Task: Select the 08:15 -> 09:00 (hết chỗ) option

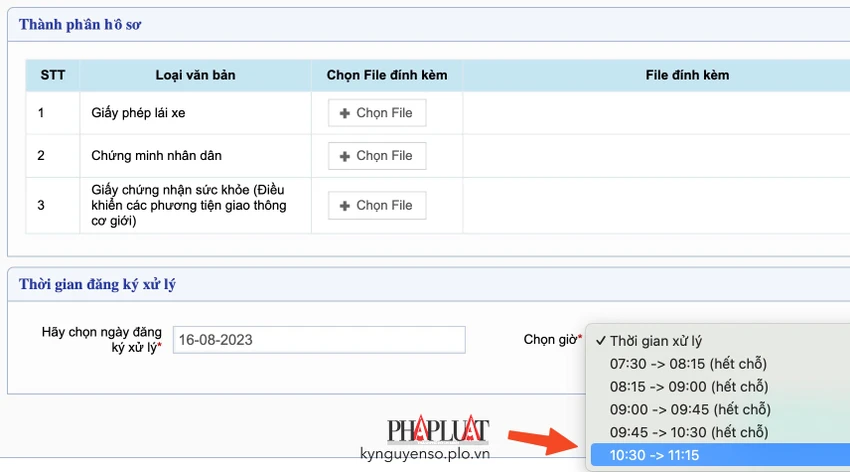Action: point(720,386)
